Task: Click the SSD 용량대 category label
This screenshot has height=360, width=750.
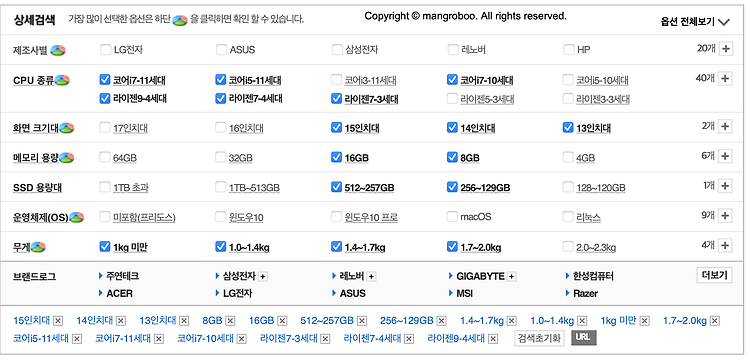Action: point(37,188)
